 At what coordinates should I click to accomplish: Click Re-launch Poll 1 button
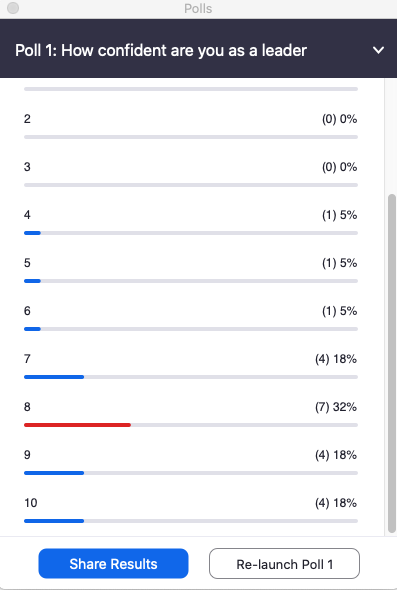coord(284,563)
